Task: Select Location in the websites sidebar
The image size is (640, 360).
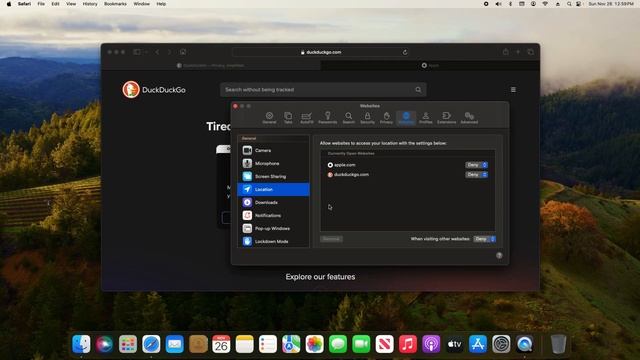Action: pos(273,189)
